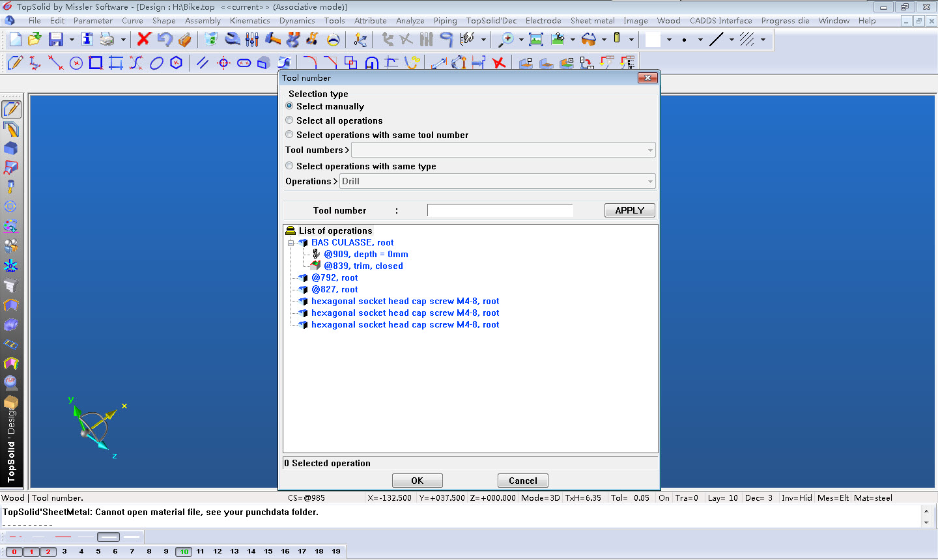938x560 pixels.
Task: Click the white color swatch in toolbar
Action: click(x=653, y=40)
